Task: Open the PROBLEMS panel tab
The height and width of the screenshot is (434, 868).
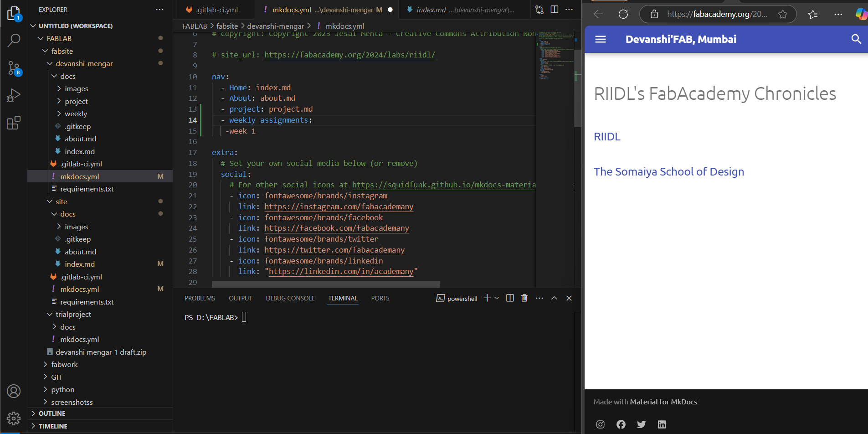Action: [200, 298]
